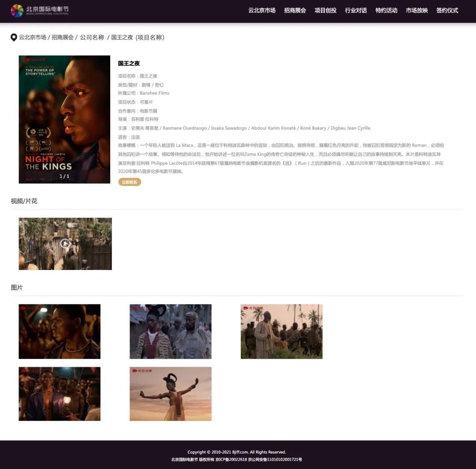Go to 项目创投 in navigation bar
Screen dimensions: 476x469
pos(325,10)
